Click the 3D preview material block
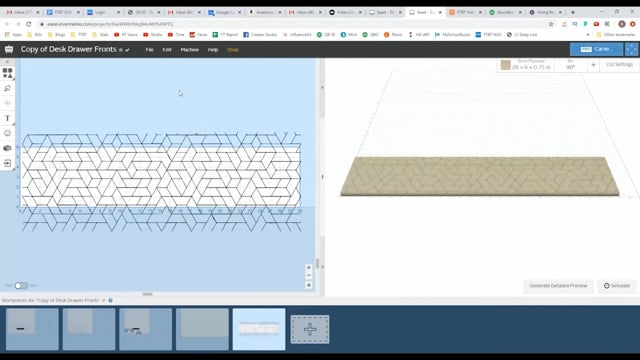This screenshot has width=640, height=360. [480, 176]
